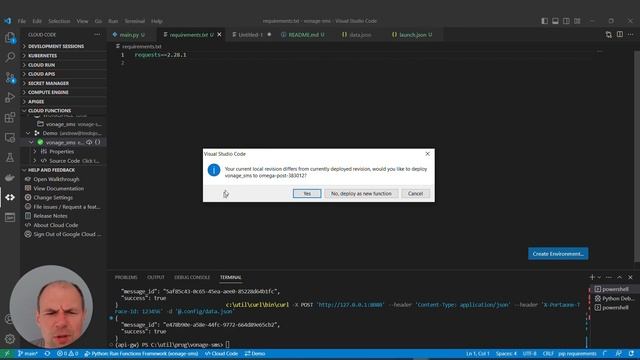Open the Search view in activity bar
Image resolution: width=640 pixels, height=360 pixels.
point(10,57)
